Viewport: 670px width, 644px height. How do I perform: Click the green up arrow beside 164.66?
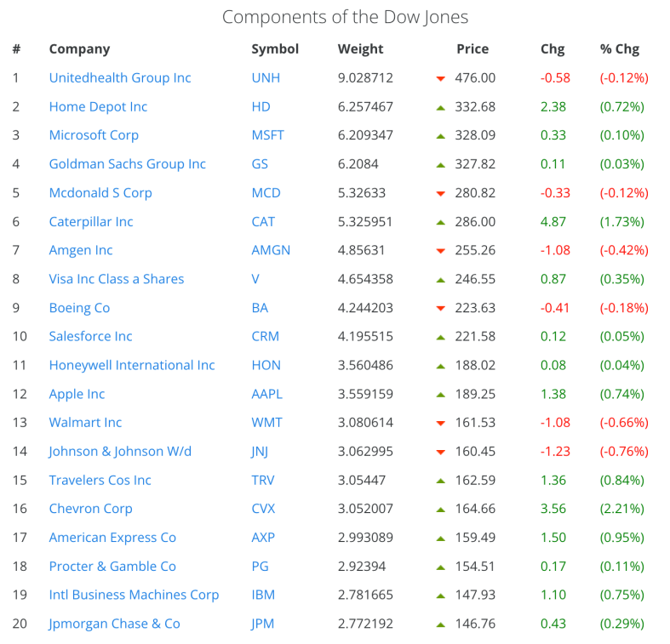click(440, 510)
